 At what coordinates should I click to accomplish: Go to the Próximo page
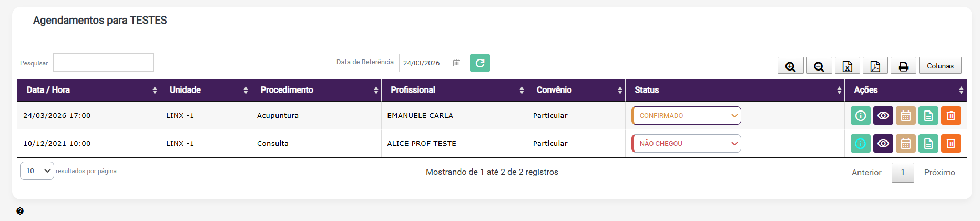point(939,173)
